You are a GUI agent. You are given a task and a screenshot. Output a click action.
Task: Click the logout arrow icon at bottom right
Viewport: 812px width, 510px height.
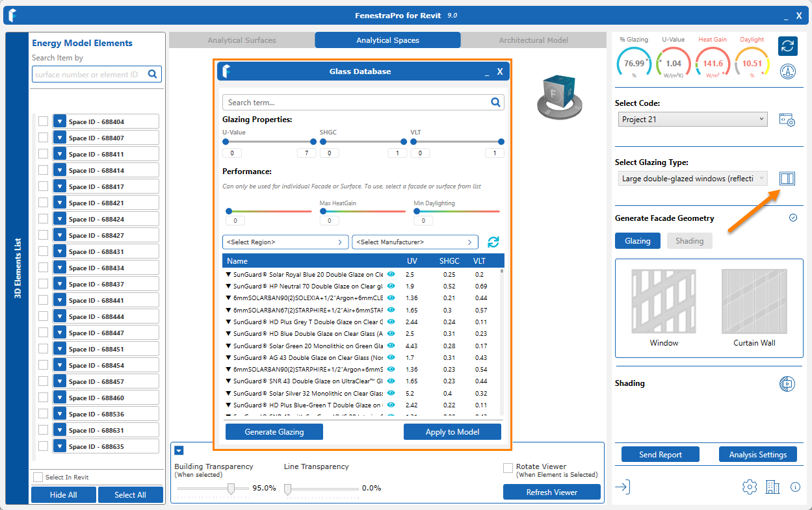coord(623,487)
